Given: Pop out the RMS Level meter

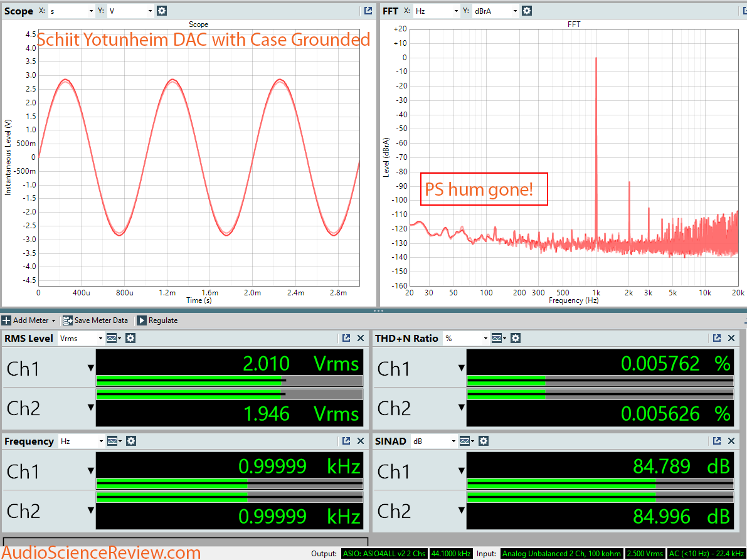Looking at the screenshot, I should pos(346,338).
